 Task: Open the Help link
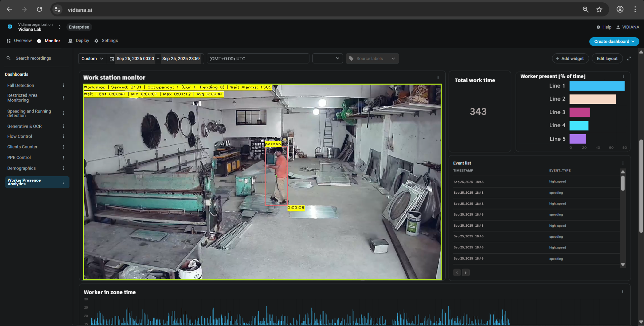pyautogui.click(x=604, y=27)
